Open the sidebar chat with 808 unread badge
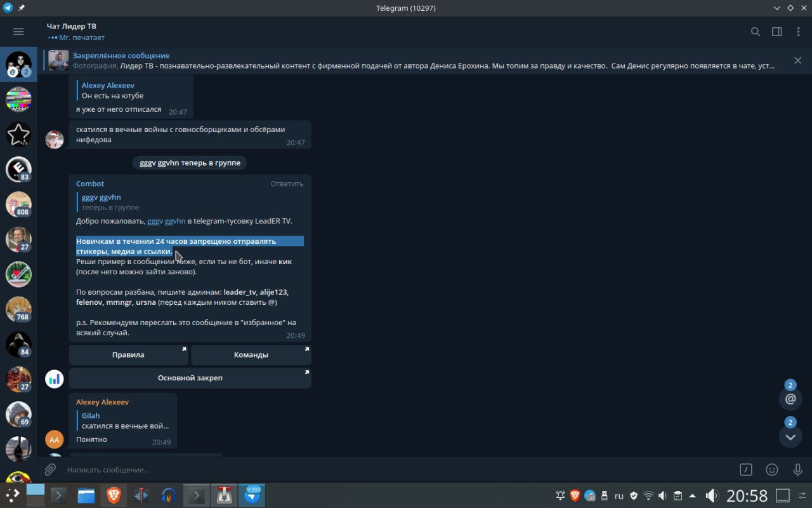This screenshot has height=508, width=812. pyautogui.click(x=18, y=204)
